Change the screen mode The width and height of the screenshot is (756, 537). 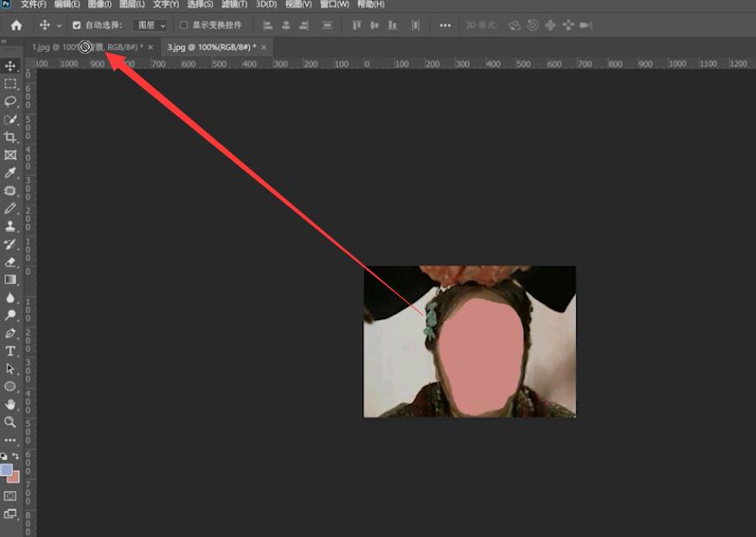coord(10,514)
